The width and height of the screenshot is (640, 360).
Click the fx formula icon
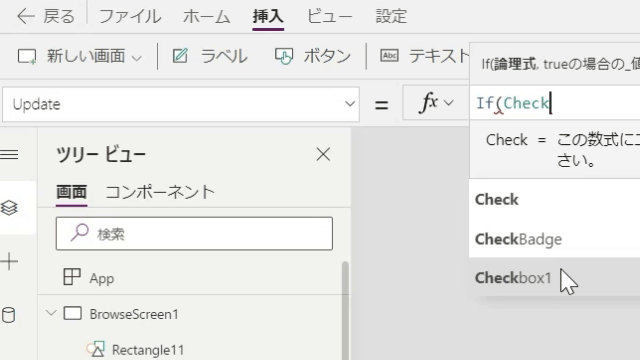[x=428, y=102]
